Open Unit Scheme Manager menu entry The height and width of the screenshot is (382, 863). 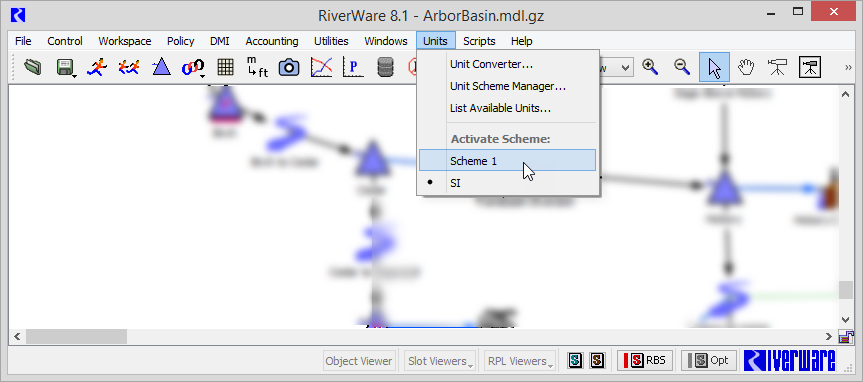pyautogui.click(x=507, y=86)
